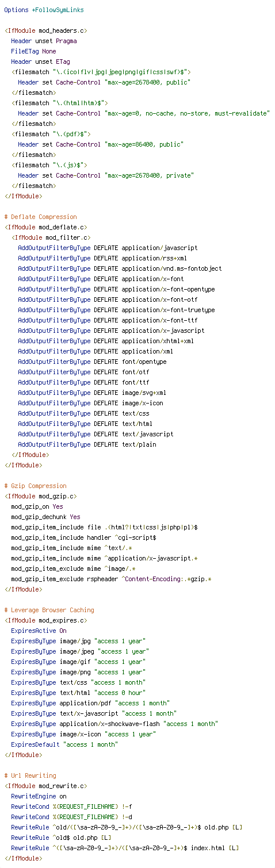Select the 'Header unset Pragma' line

[x=44, y=41]
